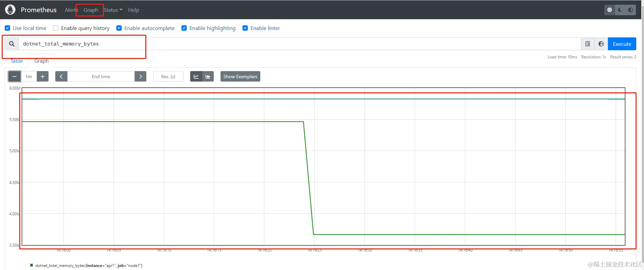Open the Prometheus home link
The image size is (644, 270).
click(x=38, y=10)
